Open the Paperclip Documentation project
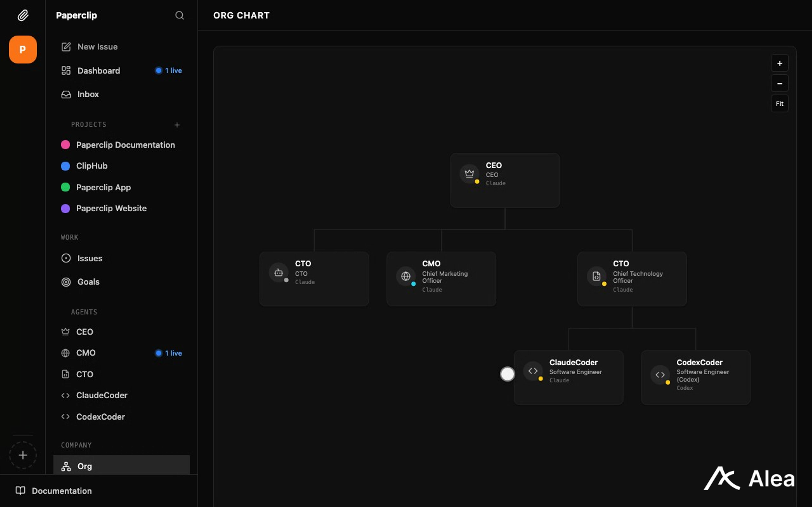812x507 pixels. point(125,145)
